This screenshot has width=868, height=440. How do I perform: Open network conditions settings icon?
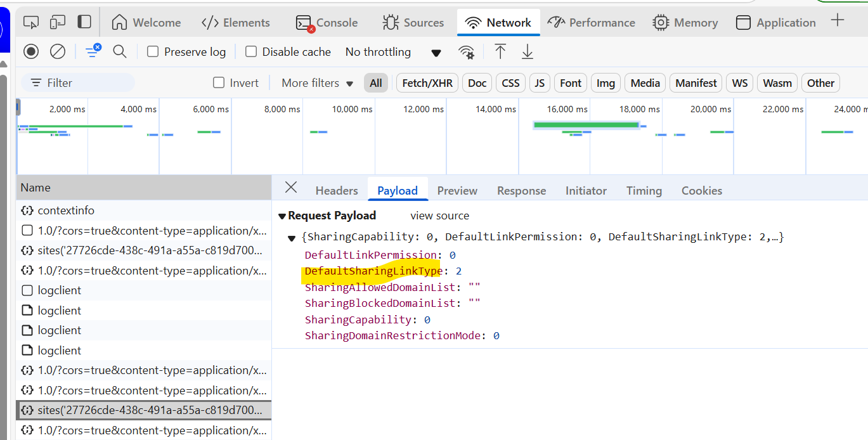point(467,52)
